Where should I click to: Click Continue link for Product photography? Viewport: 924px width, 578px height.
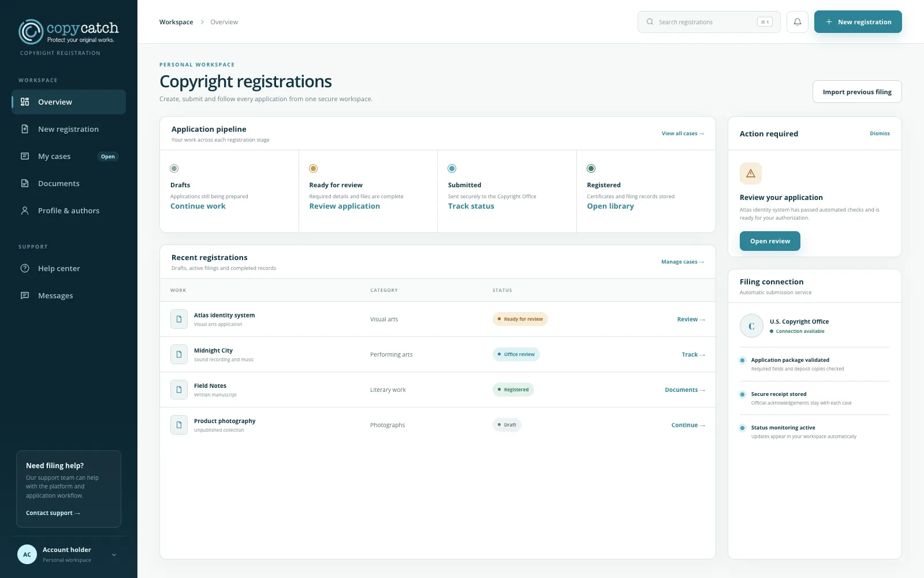(x=688, y=425)
